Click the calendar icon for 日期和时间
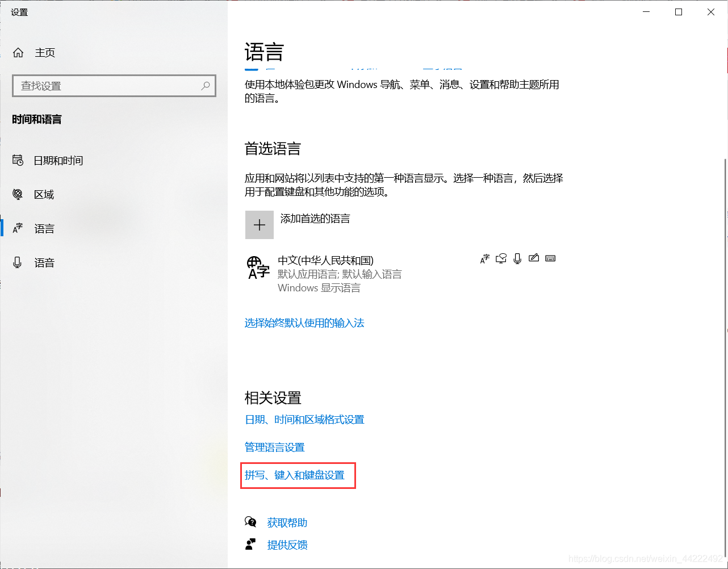 18,160
